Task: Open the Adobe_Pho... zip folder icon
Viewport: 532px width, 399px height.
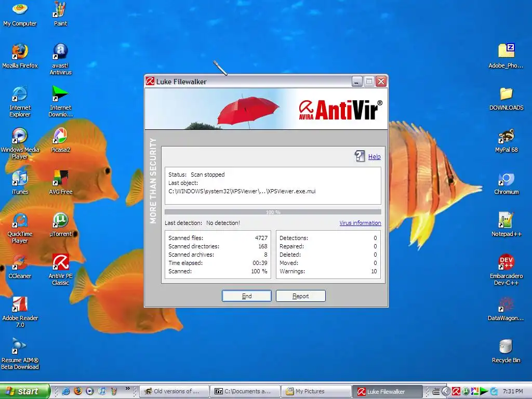Action: (x=506, y=56)
